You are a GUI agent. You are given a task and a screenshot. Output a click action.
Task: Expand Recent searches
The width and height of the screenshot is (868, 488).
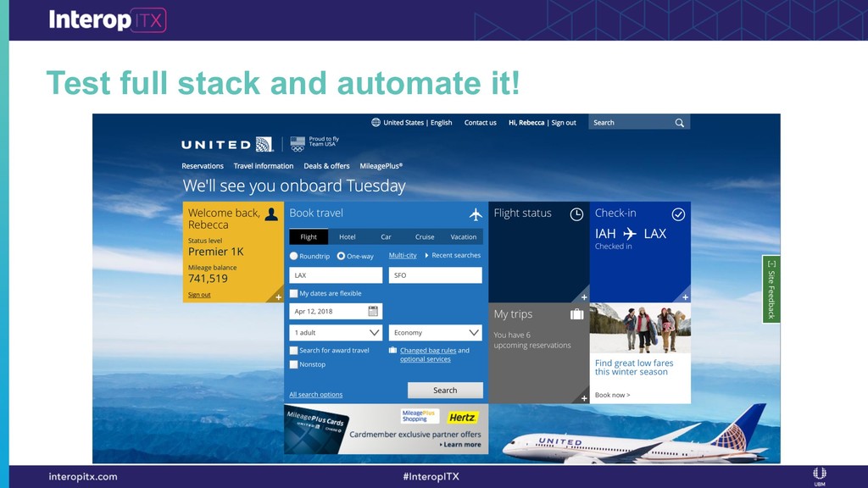click(x=453, y=255)
